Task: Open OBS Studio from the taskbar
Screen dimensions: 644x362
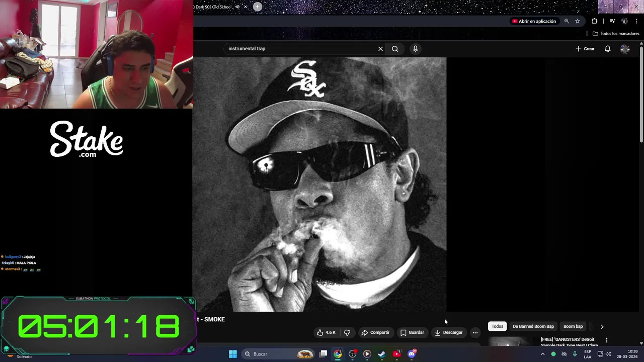Action: click(353, 354)
